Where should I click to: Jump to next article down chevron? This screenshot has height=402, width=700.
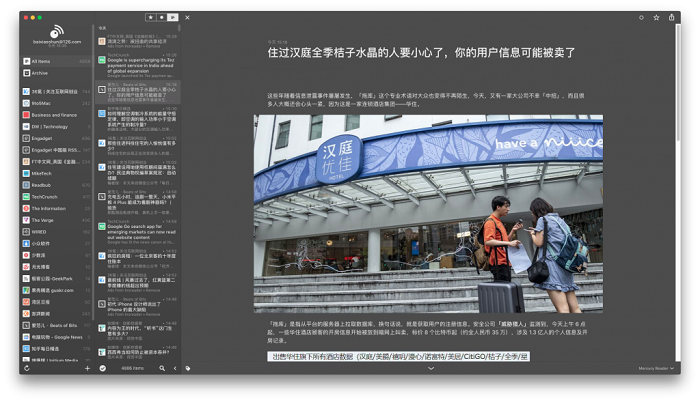[431, 368]
